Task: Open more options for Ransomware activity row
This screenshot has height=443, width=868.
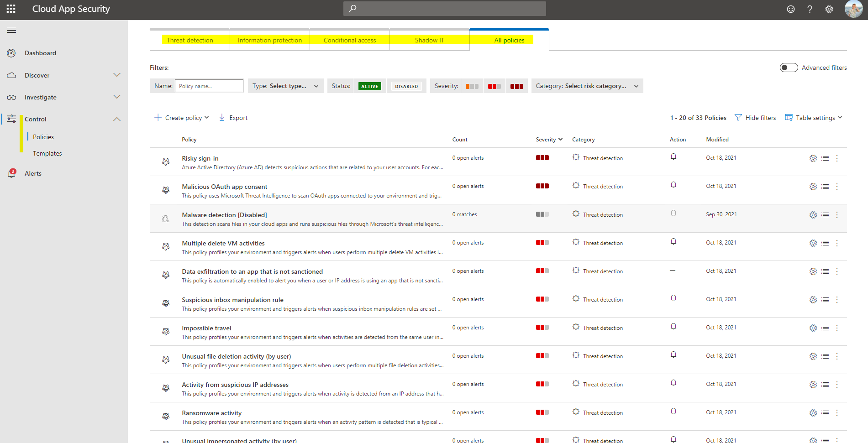Action: click(x=837, y=413)
